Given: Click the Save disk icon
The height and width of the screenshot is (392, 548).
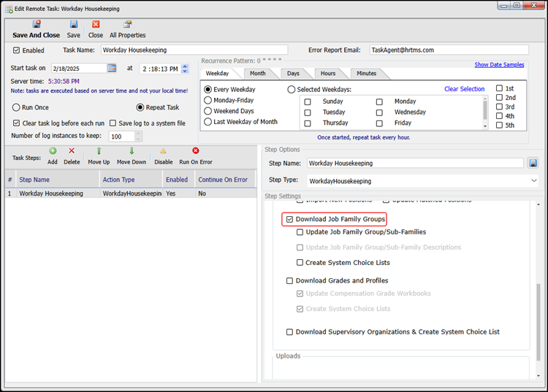Looking at the screenshot, I should coord(73,24).
